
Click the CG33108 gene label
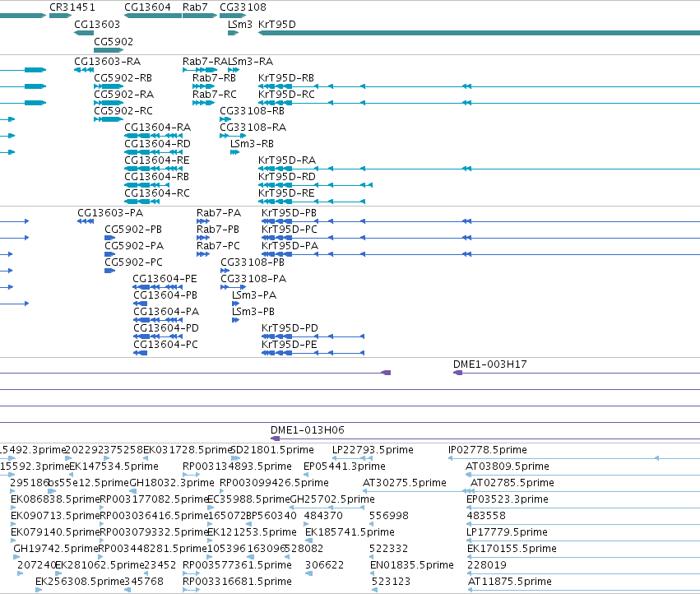[243, 7]
